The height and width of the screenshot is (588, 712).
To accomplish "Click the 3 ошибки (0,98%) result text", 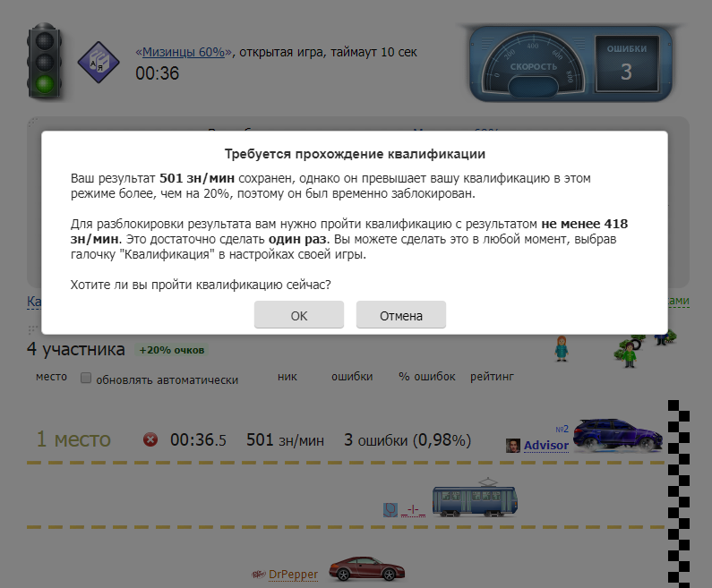I will [407, 439].
